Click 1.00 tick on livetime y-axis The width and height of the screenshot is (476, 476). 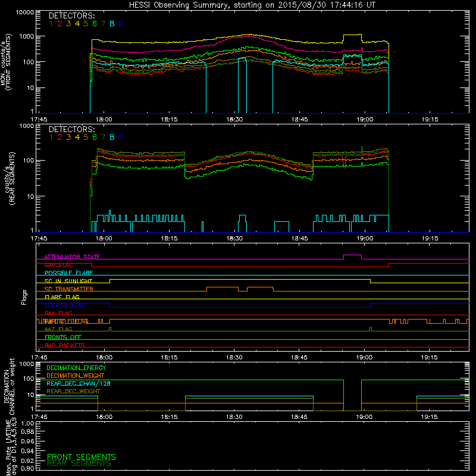pyautogui.click(x=27, y=424)
